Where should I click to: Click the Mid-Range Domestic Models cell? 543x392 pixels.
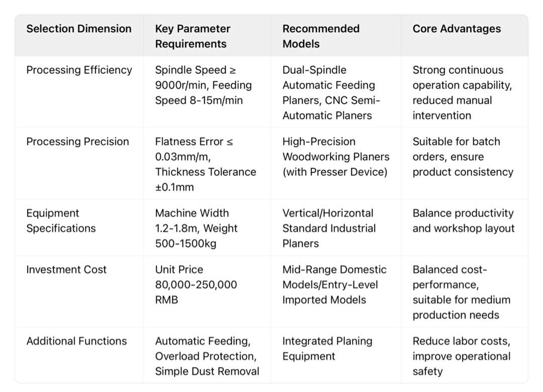click(x=334, y=284)
